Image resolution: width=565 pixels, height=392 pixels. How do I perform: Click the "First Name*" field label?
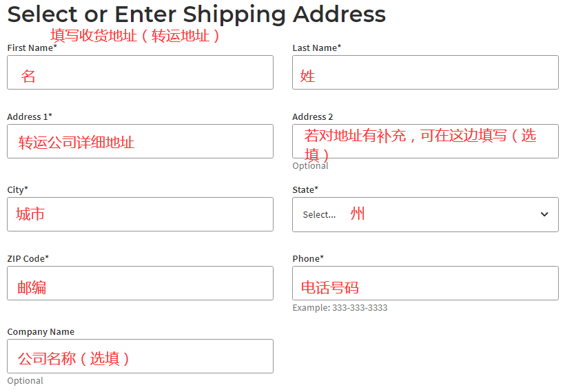tap(32, 48)
